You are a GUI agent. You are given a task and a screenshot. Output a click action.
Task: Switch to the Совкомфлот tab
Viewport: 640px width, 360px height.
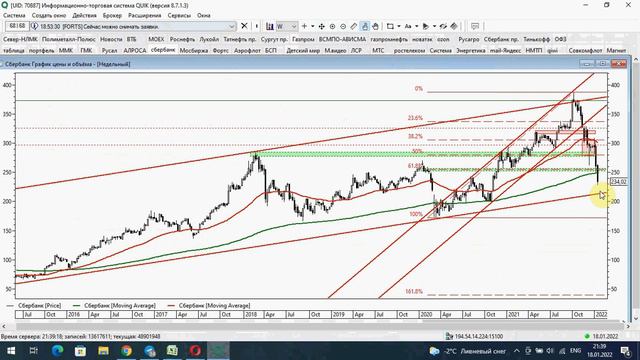585,51
